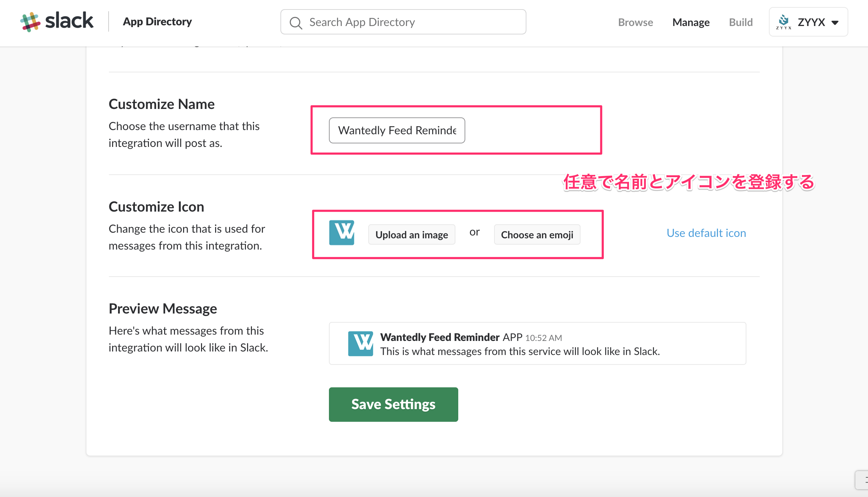
Task: Click the Use default icon link
Action: click(706, 233)
